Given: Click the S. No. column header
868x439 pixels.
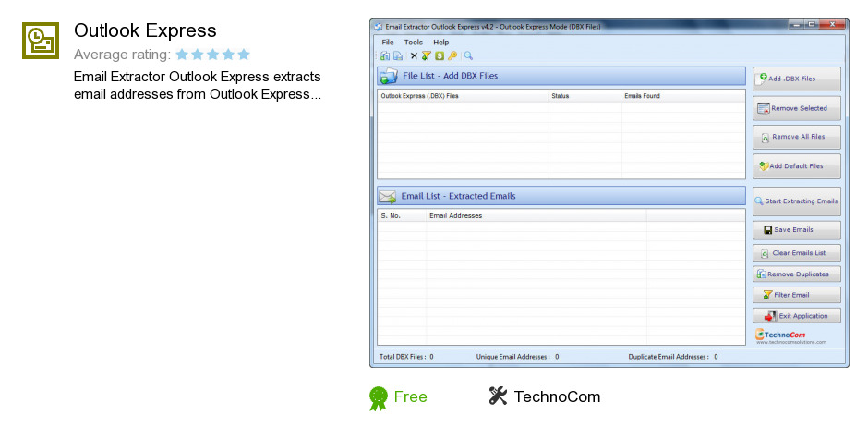Looking at the screenshot, I should (402, 215).
